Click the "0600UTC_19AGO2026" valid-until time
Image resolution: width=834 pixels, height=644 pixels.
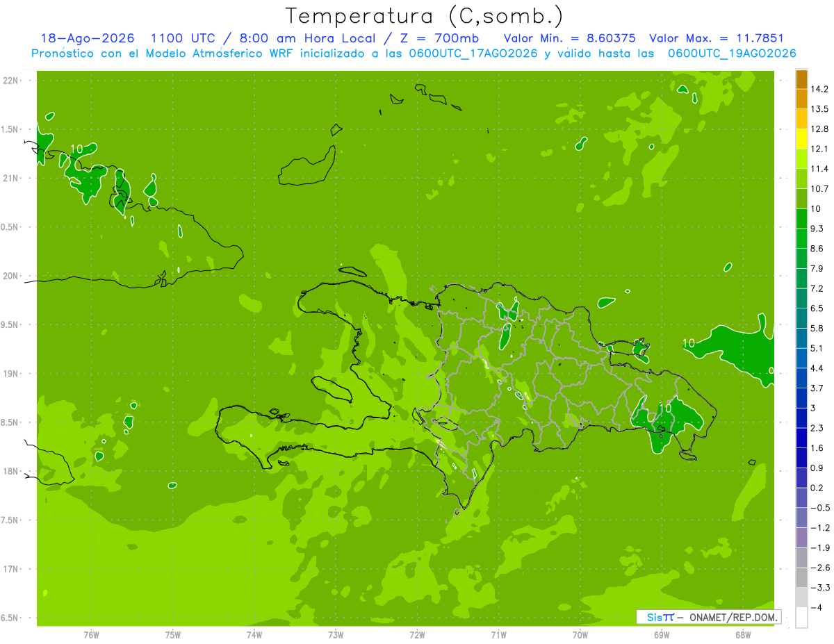pos(732,53)
